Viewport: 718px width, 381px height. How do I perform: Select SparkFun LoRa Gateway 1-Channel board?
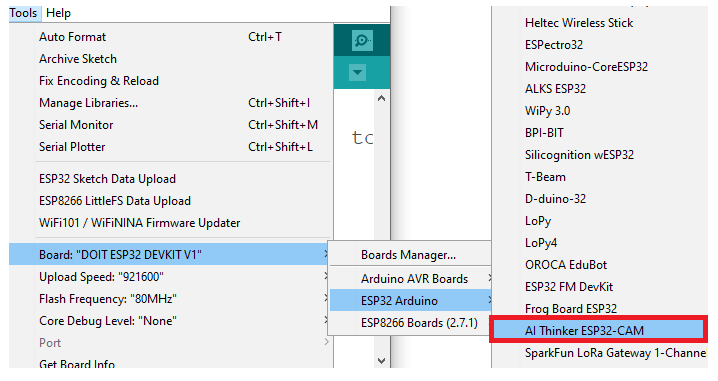(x=600, y=352)
